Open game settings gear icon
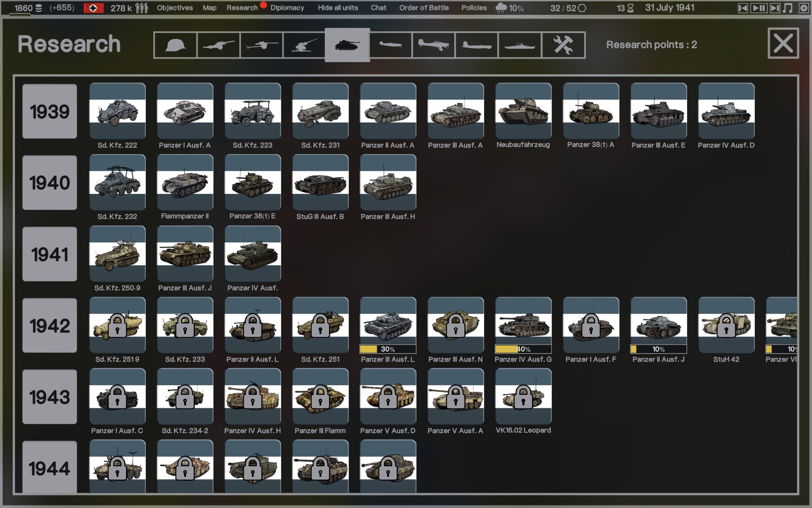The height and width of the screenshot is (508, 812). pyautogui.click(x=804, y=8)
